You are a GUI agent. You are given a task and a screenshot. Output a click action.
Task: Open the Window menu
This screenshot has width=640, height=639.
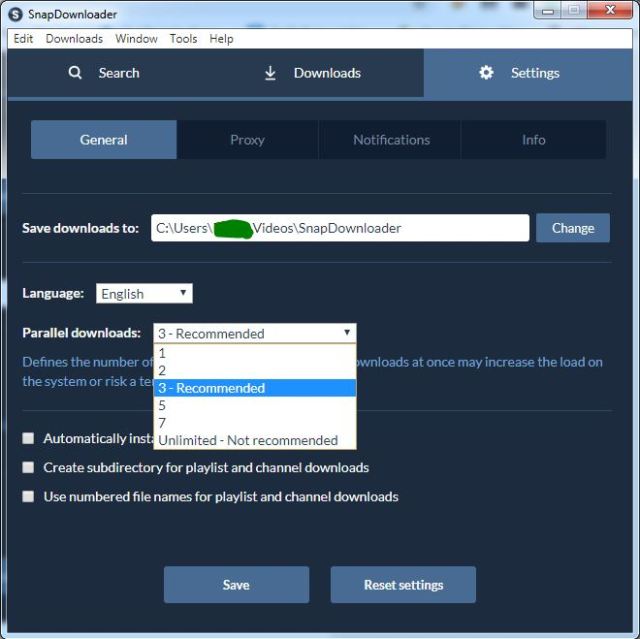point(136,39)
